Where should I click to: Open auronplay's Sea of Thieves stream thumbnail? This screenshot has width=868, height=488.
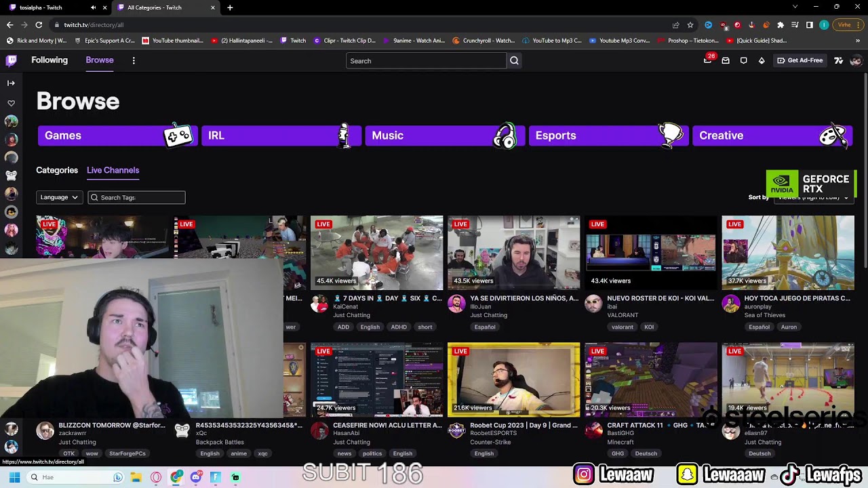point(788,253)
